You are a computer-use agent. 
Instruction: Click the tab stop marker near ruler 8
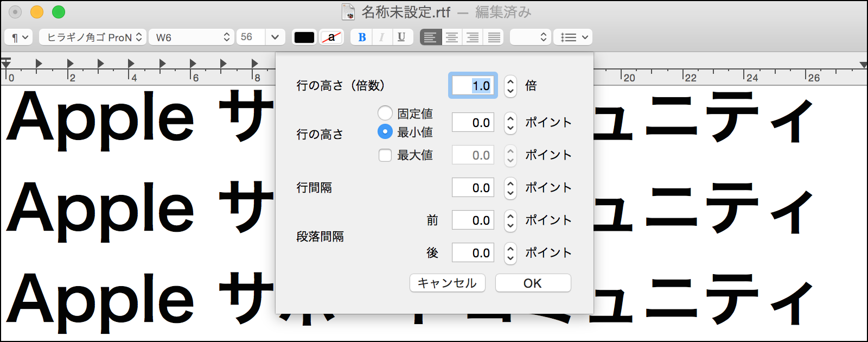[255, 64]
